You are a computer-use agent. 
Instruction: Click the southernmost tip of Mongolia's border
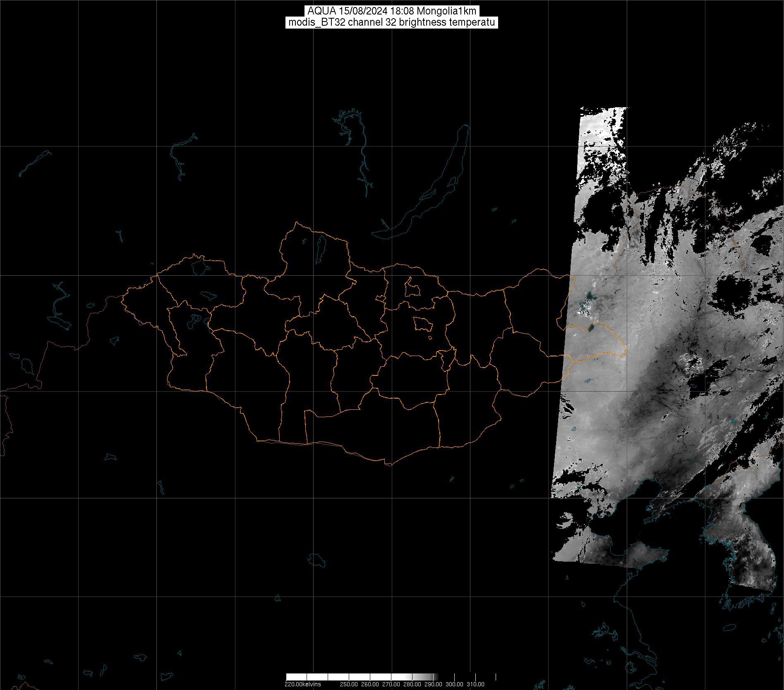click(388, 464)
